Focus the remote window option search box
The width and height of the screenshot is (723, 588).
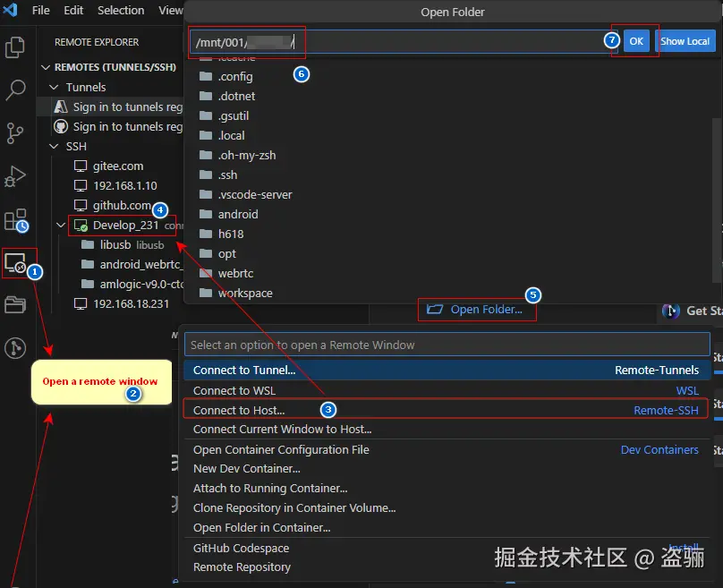click(447, 345)
